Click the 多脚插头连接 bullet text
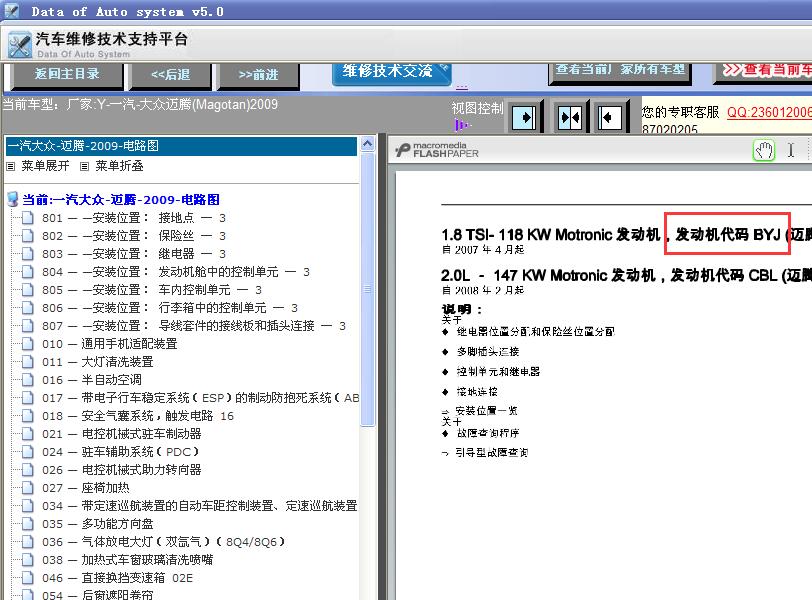This screenshot has width=812, height=600. [x=488, y=352]
